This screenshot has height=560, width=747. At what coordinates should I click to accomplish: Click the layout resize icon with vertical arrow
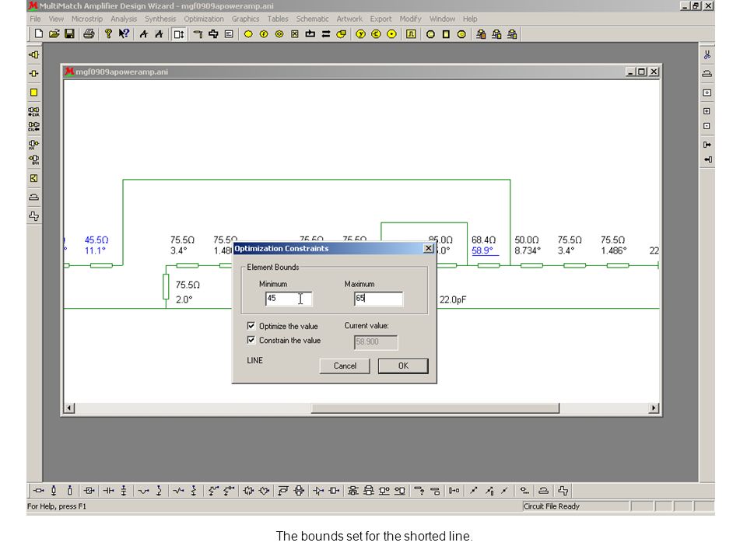(179, 34)
